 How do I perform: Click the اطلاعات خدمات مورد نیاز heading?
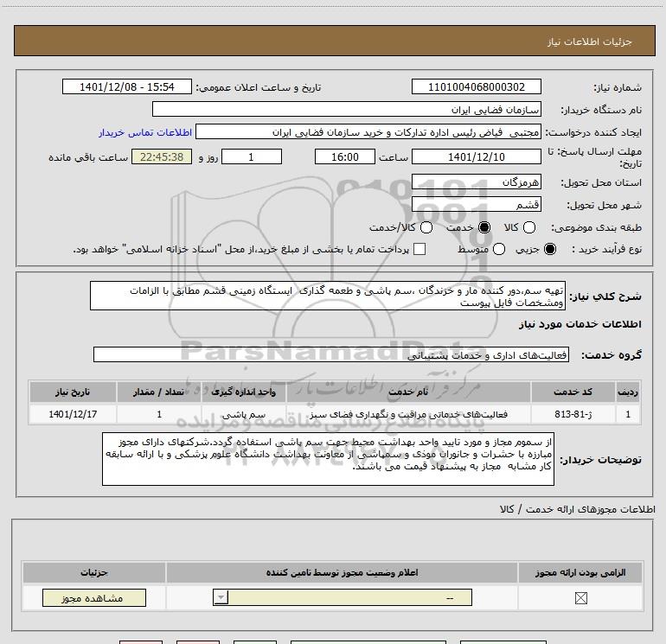(580, 324)
